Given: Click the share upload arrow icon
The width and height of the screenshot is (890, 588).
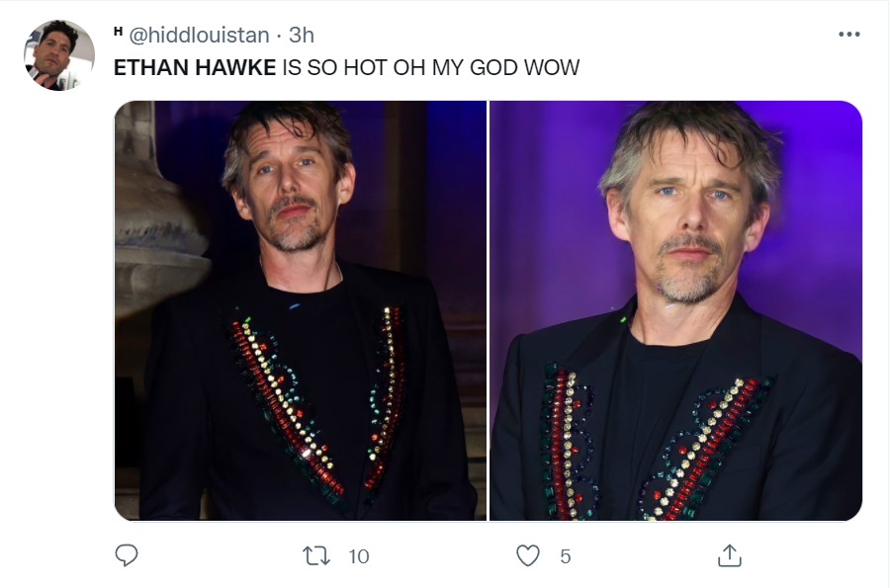Looking at the screenshot, I should [729, 555].
